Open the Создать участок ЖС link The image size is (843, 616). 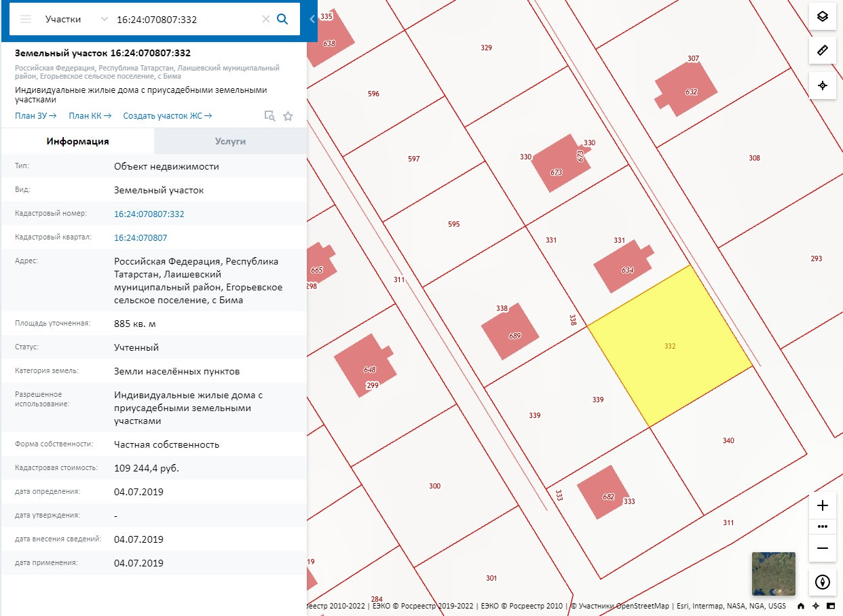click(x=168, y=116)
